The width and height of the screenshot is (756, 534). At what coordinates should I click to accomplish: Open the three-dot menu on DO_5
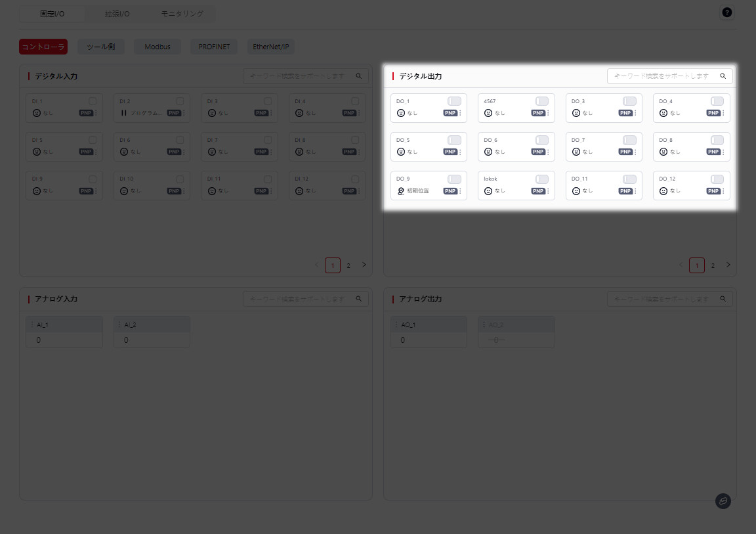point(460,152)
